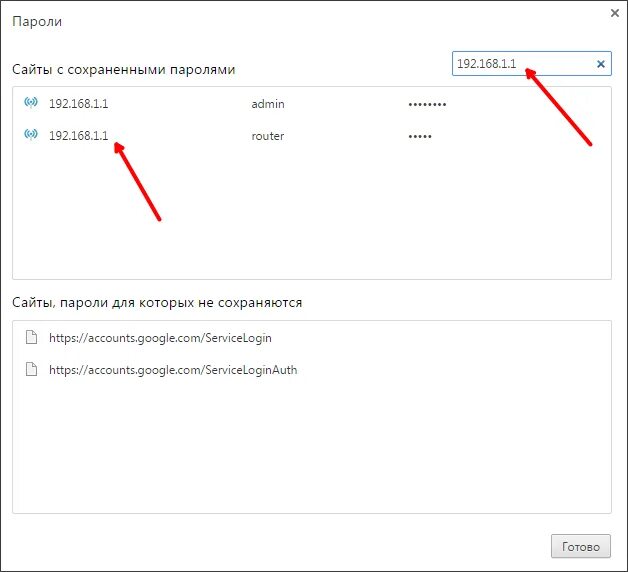This screenshot has height=572, width=628.
Task: Click the username router
Action: (268, 136)
